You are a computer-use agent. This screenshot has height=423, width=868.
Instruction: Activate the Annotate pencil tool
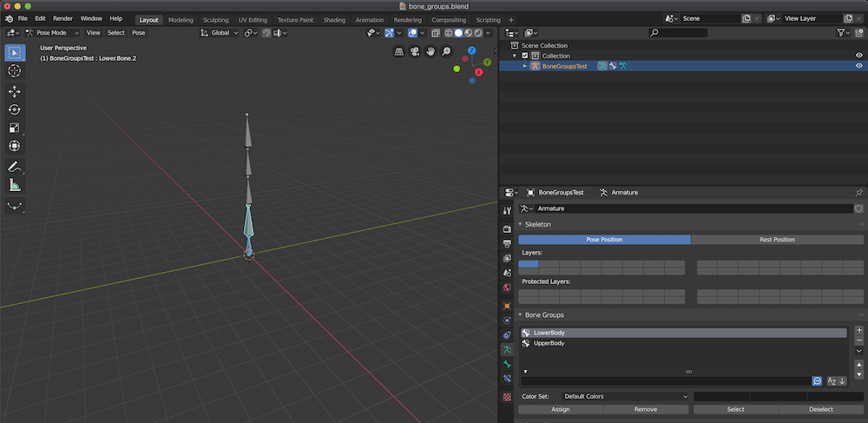[15, 166]
